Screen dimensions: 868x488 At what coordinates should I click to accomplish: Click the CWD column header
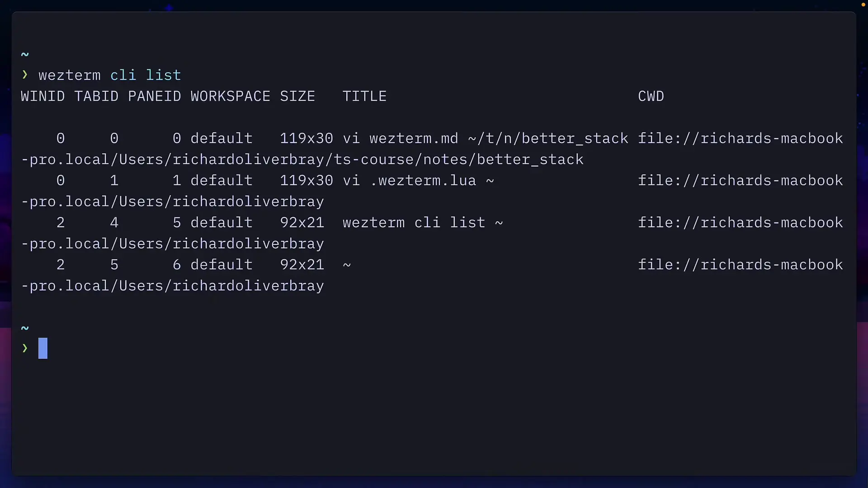point(651,96)
